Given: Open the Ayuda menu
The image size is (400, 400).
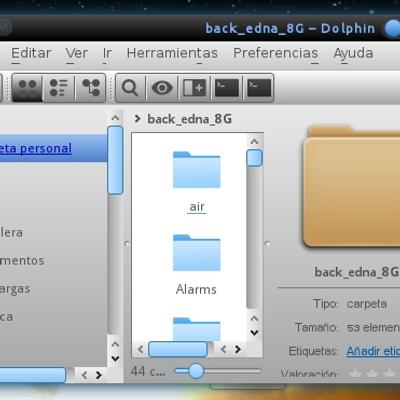Looking at the screenshot, I should (353, 53).
